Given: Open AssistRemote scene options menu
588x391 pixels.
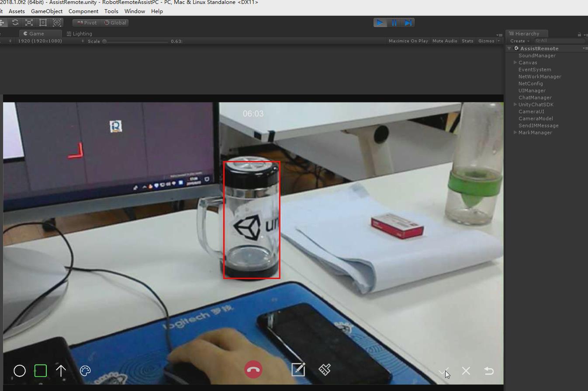Looking at the screenshot, I should point(585,49).
